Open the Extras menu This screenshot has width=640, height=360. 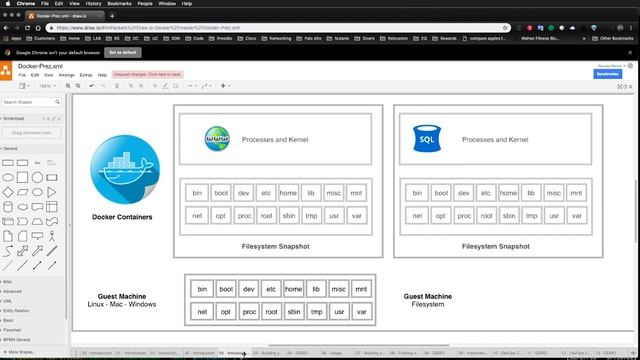tap(86, 75)
